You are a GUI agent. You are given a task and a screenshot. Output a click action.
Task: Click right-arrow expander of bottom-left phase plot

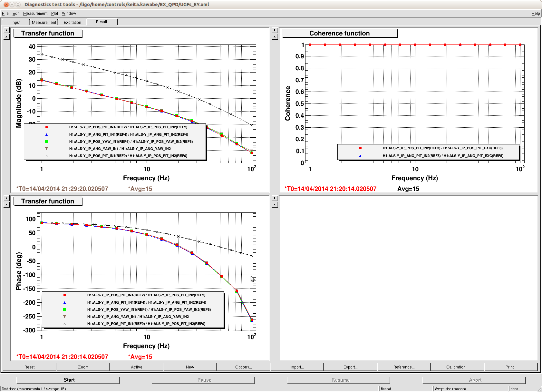coord(6,198)
